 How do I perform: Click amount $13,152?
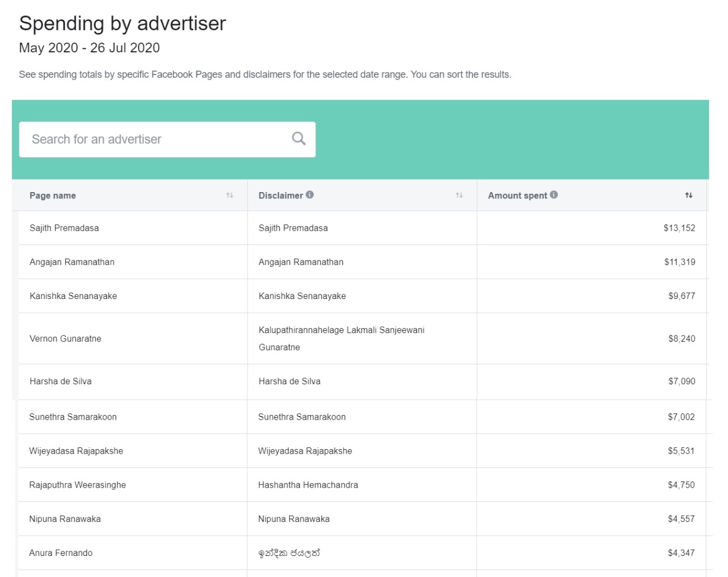[679, 228]
